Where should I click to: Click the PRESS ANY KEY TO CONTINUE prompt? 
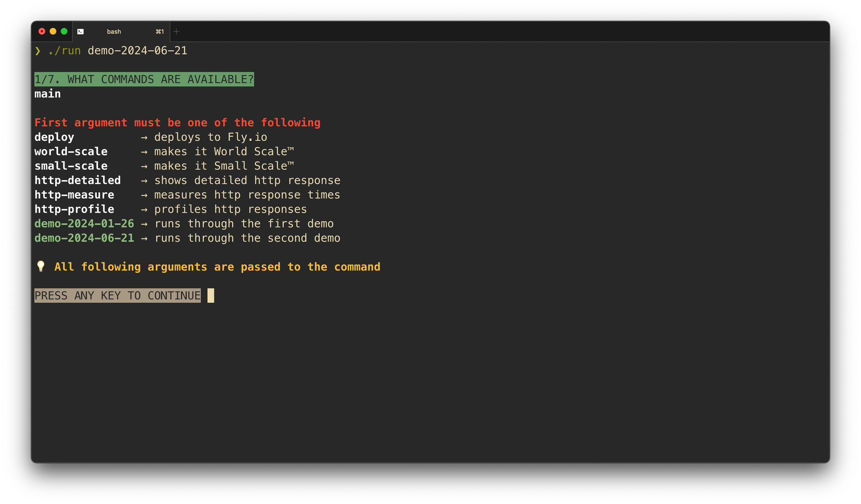click(x=118, y=296)
